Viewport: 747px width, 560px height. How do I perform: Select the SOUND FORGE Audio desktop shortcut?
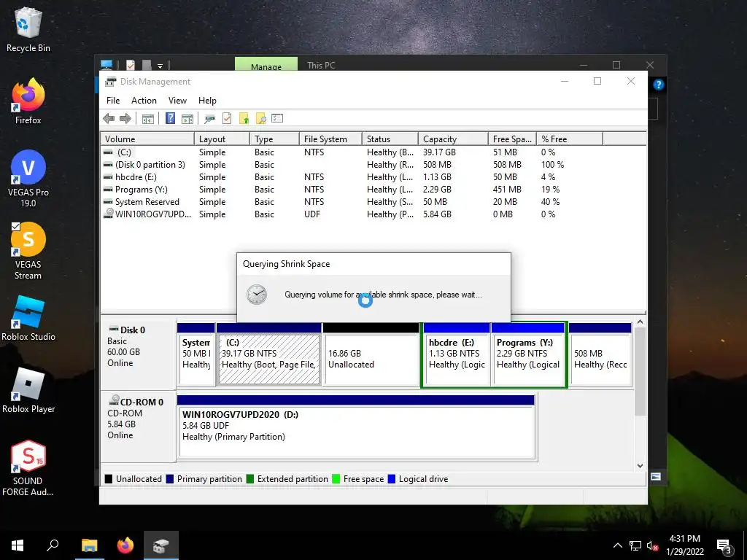coord(28,468)
